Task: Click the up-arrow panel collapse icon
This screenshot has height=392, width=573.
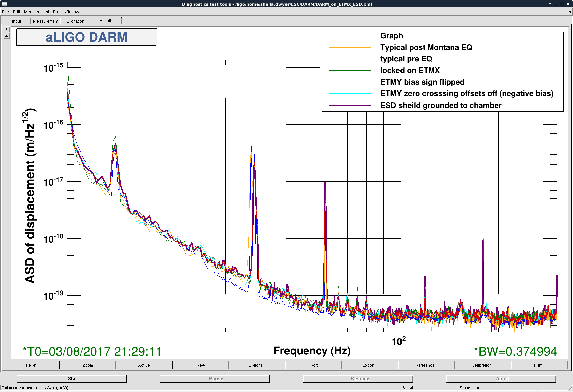Action: coord(7,36)
